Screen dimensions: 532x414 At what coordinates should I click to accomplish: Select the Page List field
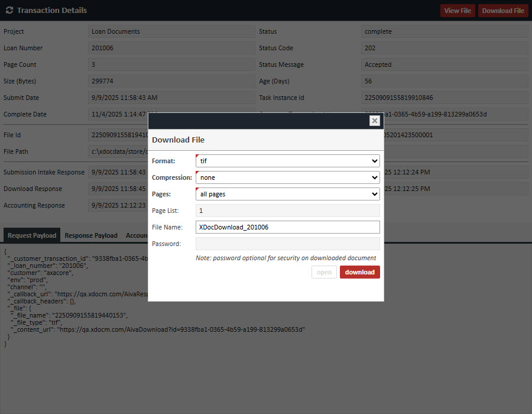[287, 211]
